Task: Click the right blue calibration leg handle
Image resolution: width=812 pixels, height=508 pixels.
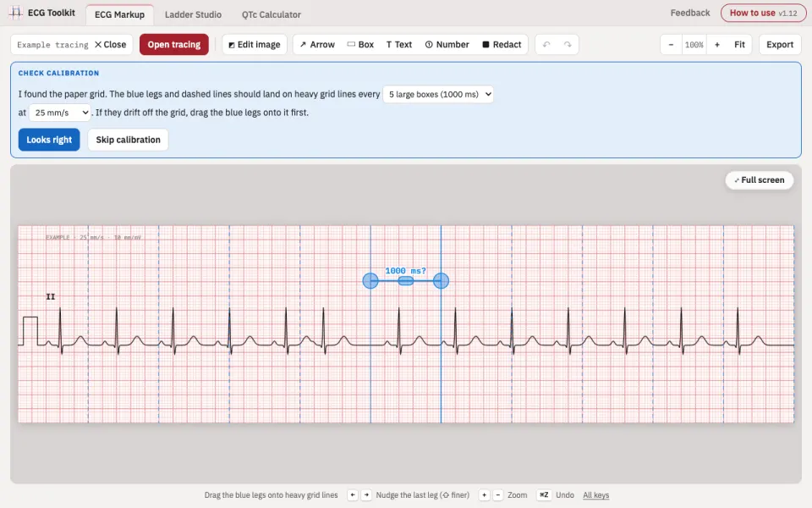Action: [441, 281]
